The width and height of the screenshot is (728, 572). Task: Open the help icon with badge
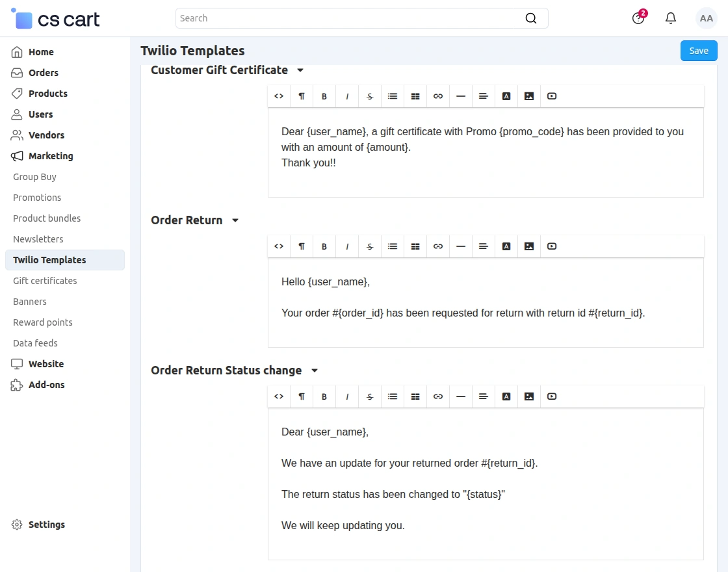point(638,18)
